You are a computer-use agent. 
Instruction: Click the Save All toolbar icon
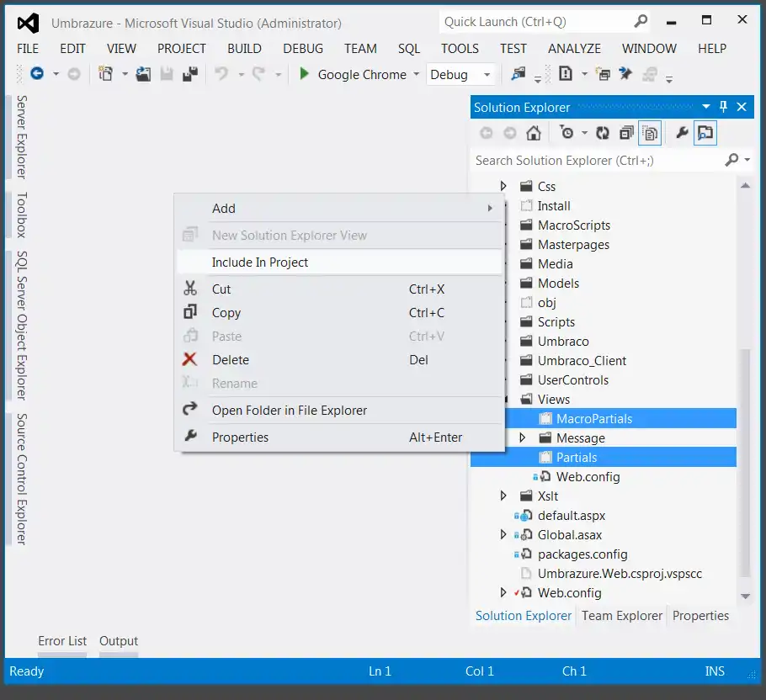coord(190,74)
